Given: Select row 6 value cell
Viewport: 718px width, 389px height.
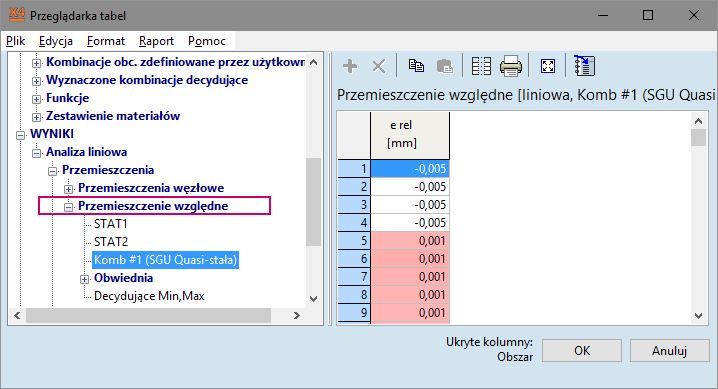Looking at the screenshot, I should pyautogui.click(x=410, y=259).
